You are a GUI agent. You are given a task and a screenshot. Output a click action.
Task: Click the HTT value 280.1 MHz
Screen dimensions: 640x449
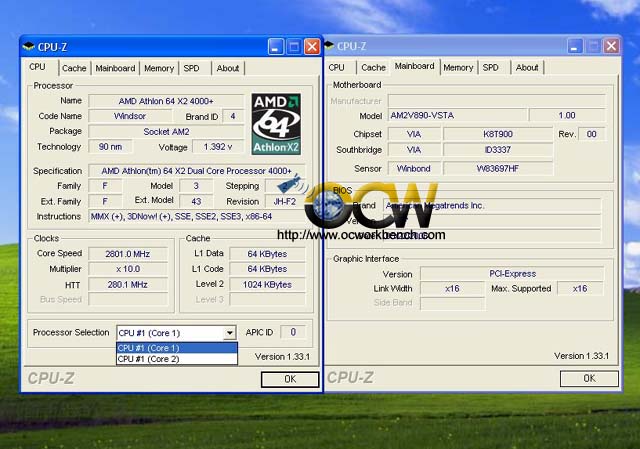(x=128, y=285)
